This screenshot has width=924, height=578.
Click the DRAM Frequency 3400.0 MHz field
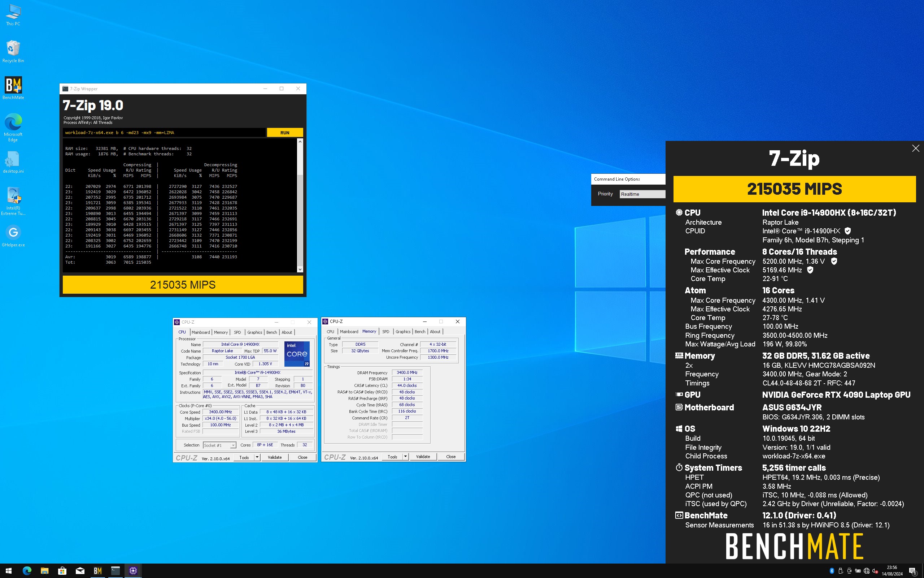pos(407,372)
